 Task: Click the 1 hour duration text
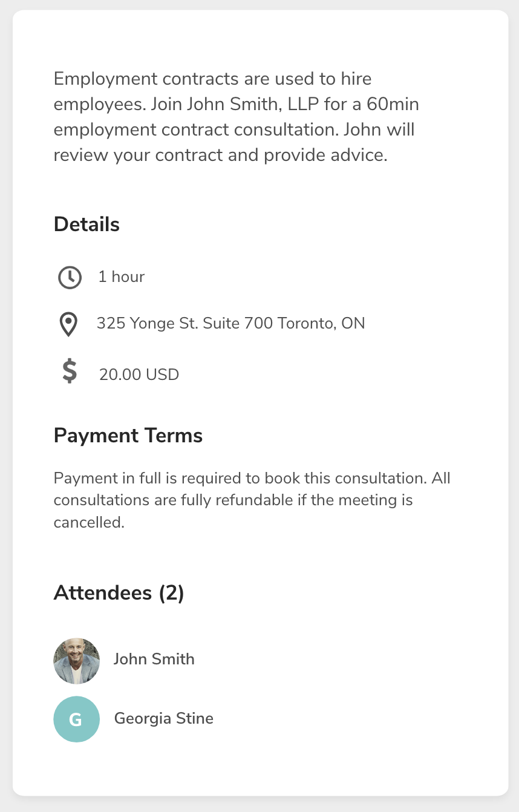[122, 277]
